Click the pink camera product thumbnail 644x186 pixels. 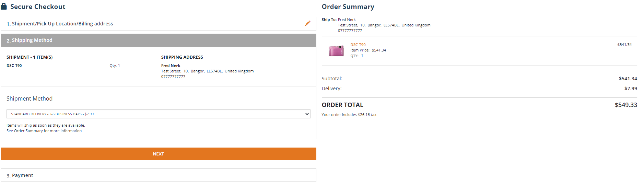(x=336, y=50)
